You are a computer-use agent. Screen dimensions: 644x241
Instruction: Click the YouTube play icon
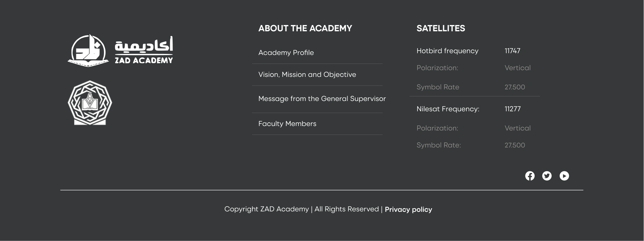(x=564, y=176)
